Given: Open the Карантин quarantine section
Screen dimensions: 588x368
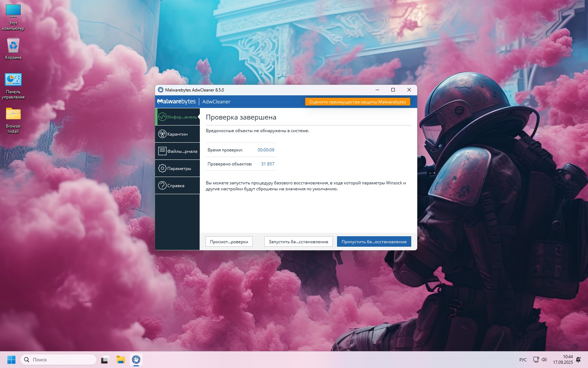Looking at the screenshot, I should click(177, 134).
